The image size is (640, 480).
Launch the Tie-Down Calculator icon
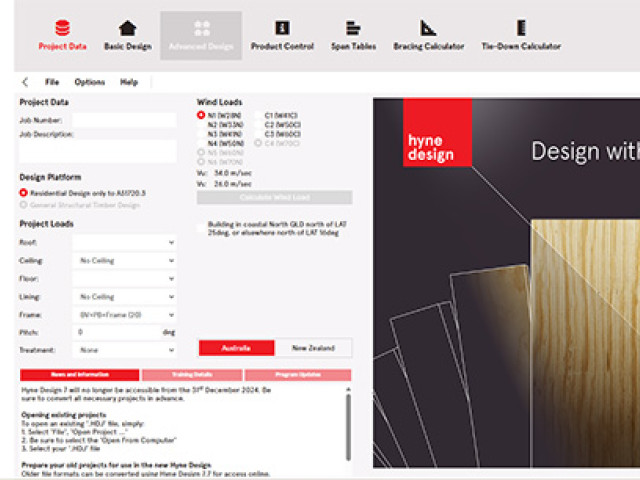pos(521,28)
